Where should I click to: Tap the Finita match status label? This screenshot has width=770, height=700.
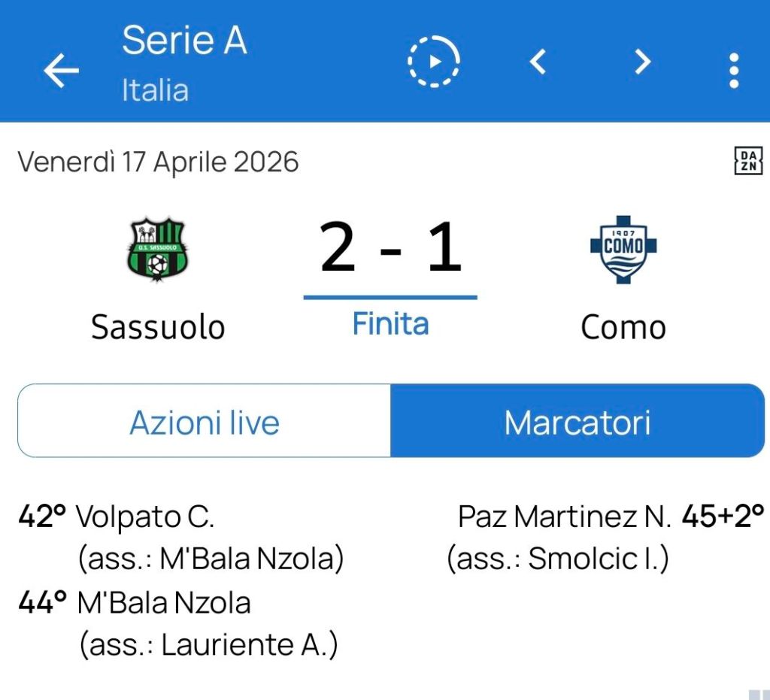click(x=390, y=324)
